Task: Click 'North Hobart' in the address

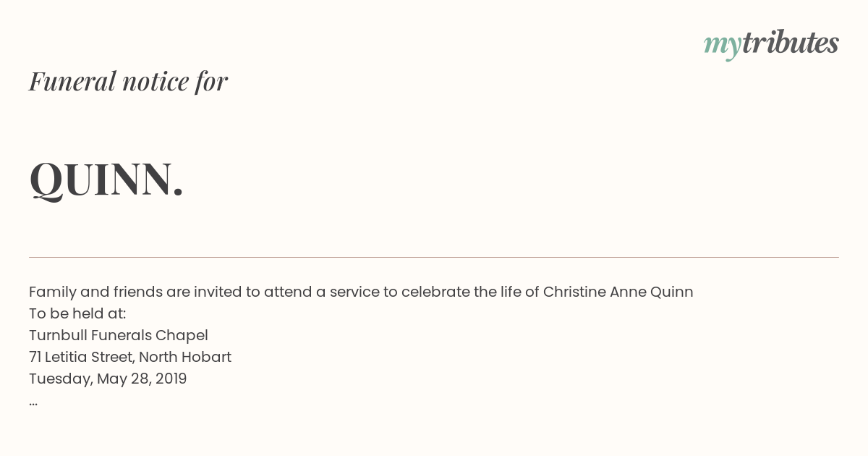Action: tap(185, 357)
